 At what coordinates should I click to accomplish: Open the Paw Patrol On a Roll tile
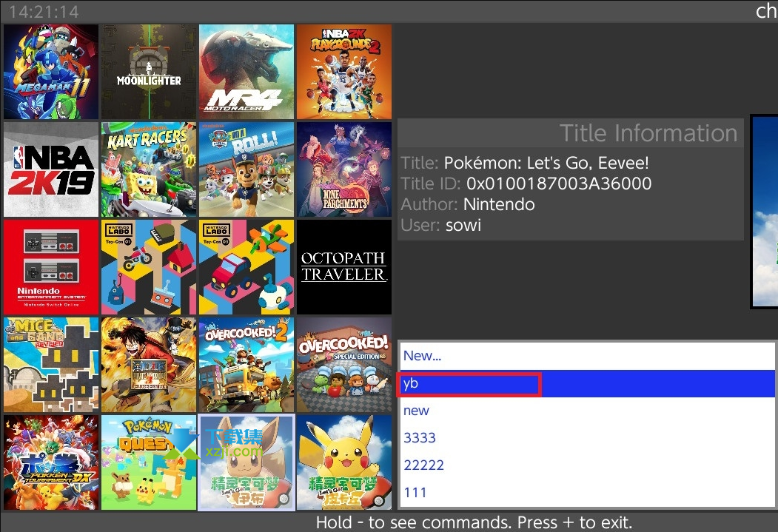246,169
